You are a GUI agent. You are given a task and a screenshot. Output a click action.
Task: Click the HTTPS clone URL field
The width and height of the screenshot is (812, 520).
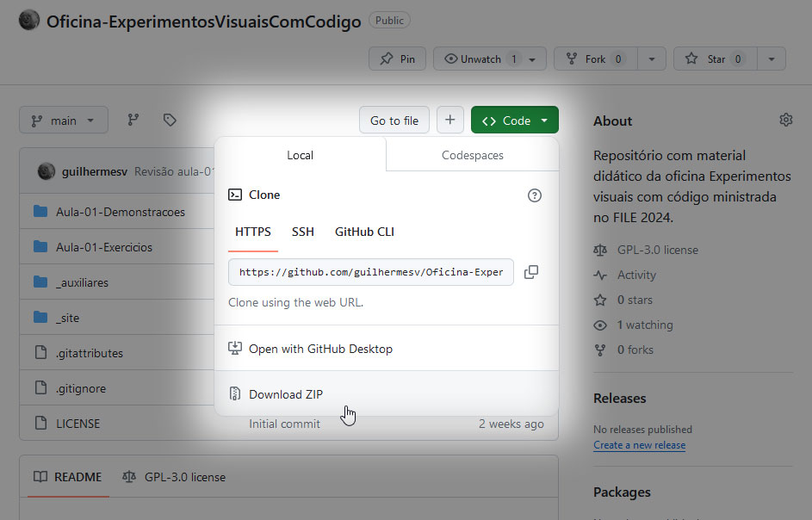tap(371, 272)
